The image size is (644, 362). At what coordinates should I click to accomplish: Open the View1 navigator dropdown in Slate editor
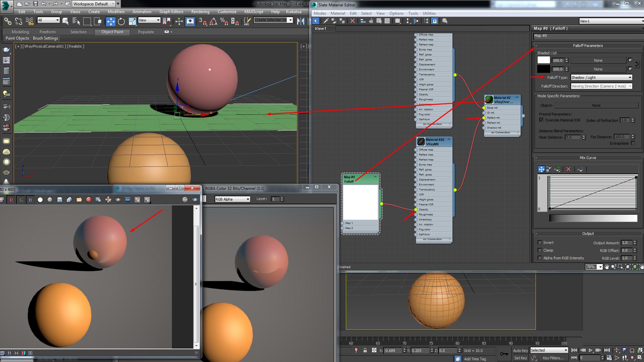[611, 21]
